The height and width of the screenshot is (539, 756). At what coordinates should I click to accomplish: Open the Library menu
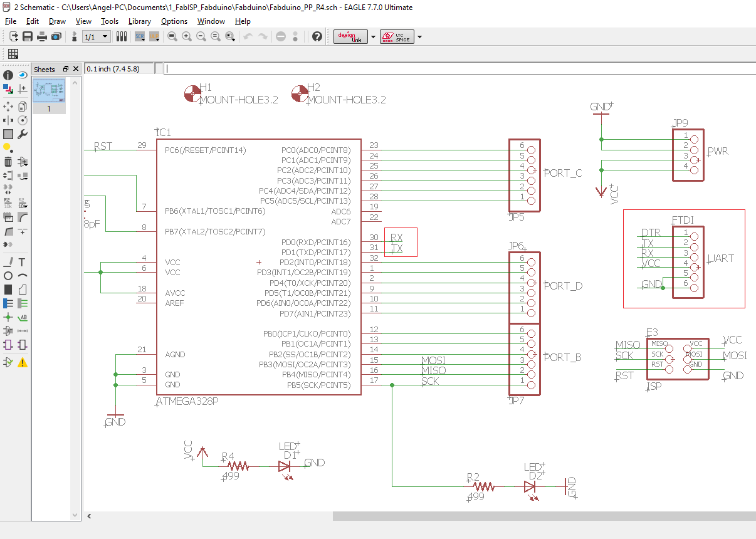(x=139, y=21)
